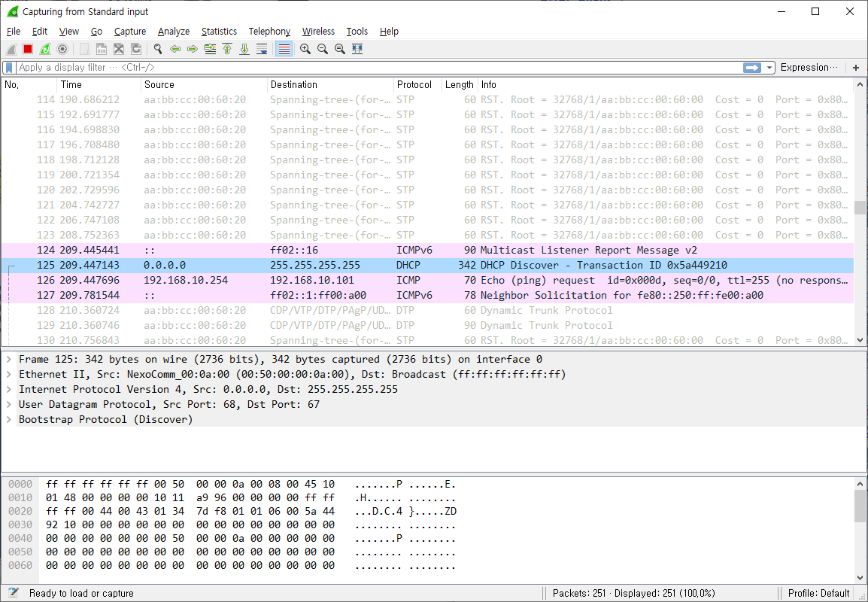Apply the display filter with the blue arrow
Image resolution: width=868 pixels, height=602 pixels.
coord(751,68)
